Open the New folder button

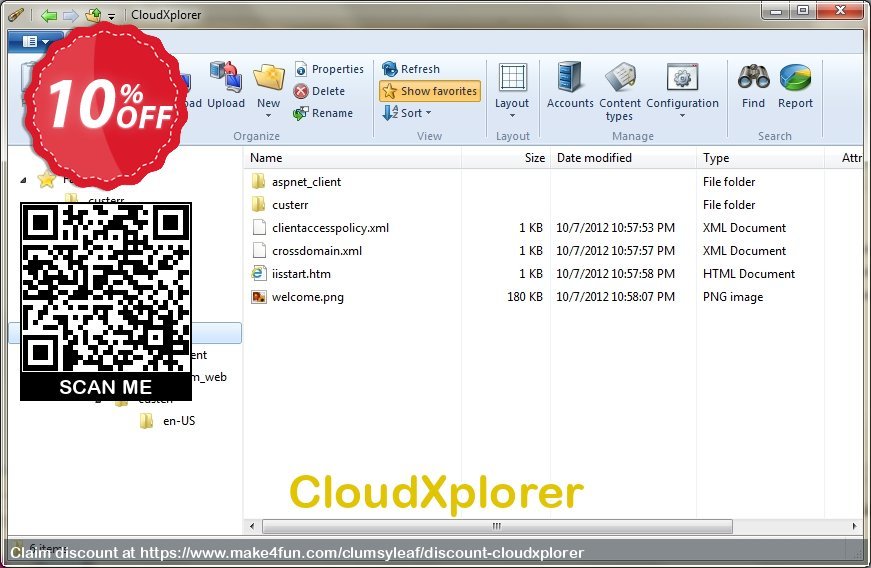tap(269, 86)
